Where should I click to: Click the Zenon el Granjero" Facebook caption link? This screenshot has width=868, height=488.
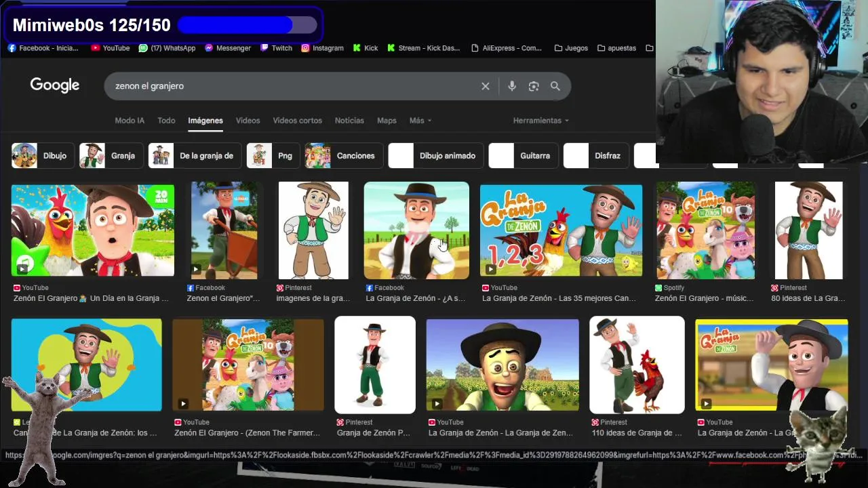[223, 298]
